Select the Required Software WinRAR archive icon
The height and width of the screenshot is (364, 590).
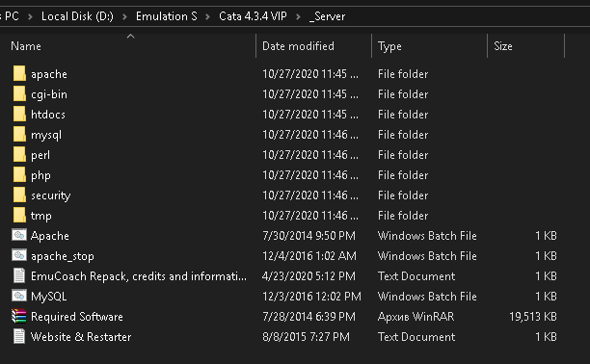(19, 316)
